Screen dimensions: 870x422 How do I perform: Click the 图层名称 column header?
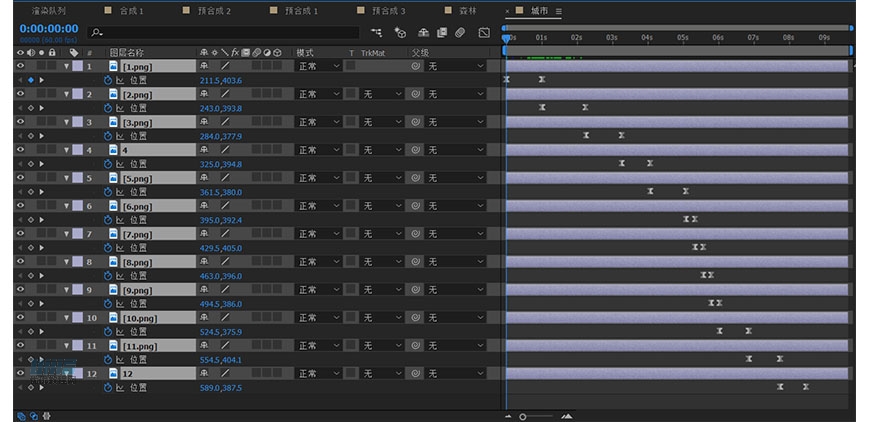pos(127,53)
